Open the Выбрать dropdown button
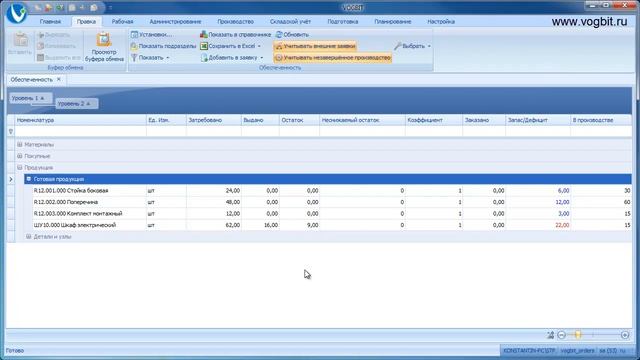640x360 pixels. coord(412,46)
